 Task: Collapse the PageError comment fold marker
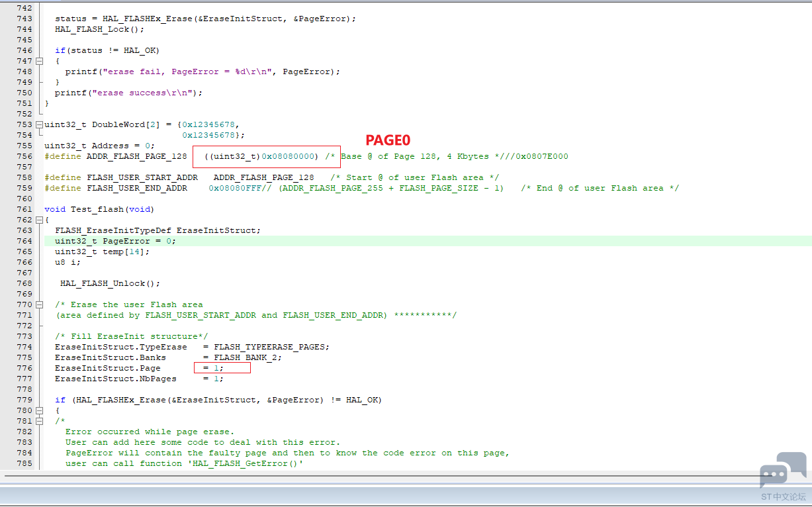pyautogui.click(x=40, y=420)
